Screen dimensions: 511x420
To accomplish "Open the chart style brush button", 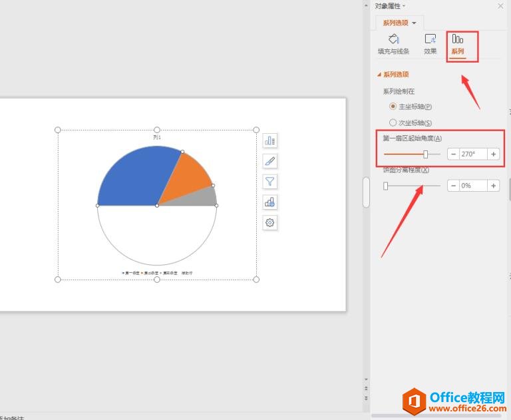I will (x=270, y=161).
